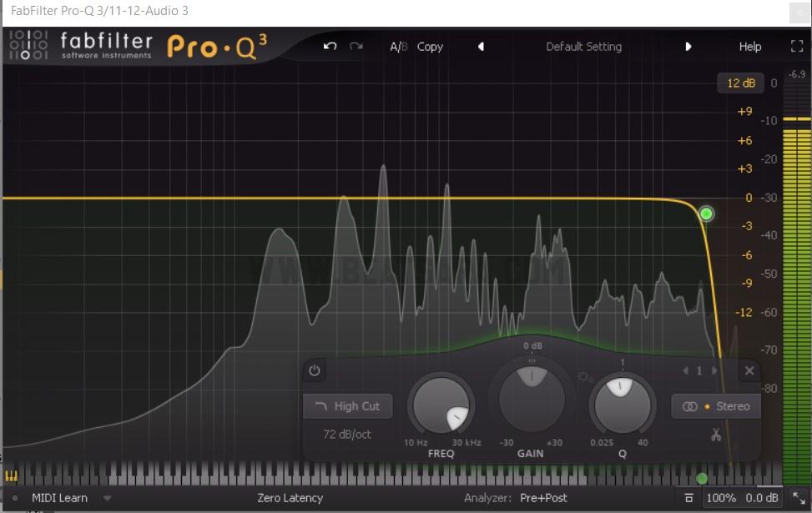
Task: Click the piano keyboard display icon
Action: [x=12, y=477]
